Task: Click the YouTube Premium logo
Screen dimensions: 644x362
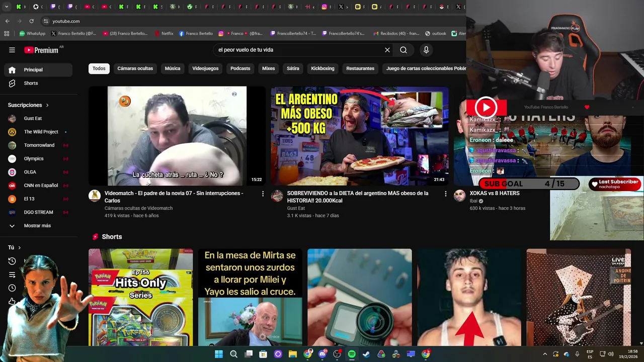Action: [x=41, y=50]
